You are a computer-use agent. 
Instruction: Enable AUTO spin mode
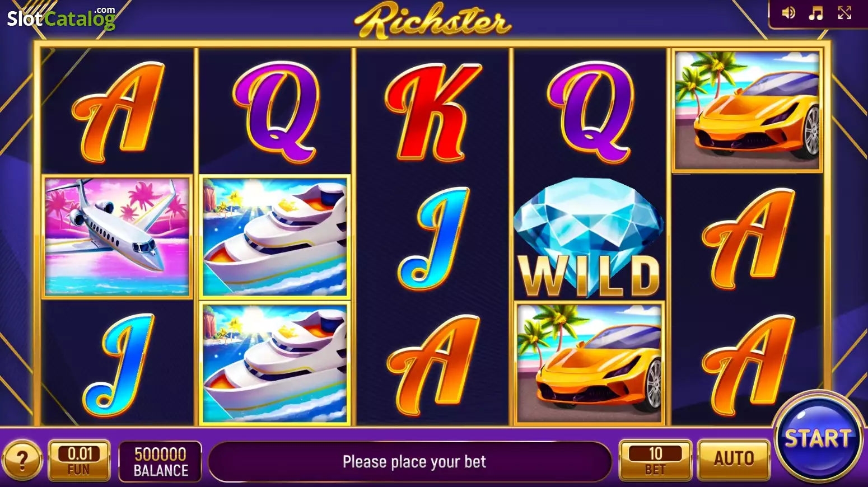pyautogui.click(x=734, y=460)
